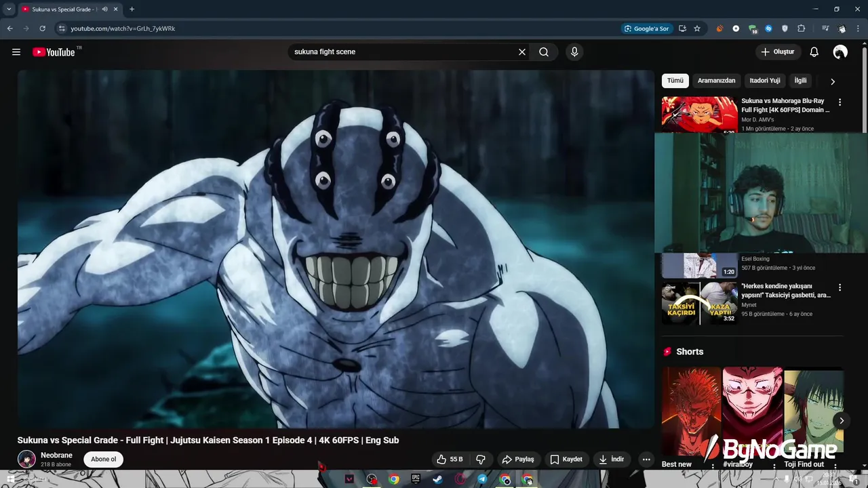The height and width of the screenshot is (488, 868).
Task: Click the Kaydet save button
Action: pos(566,460)
